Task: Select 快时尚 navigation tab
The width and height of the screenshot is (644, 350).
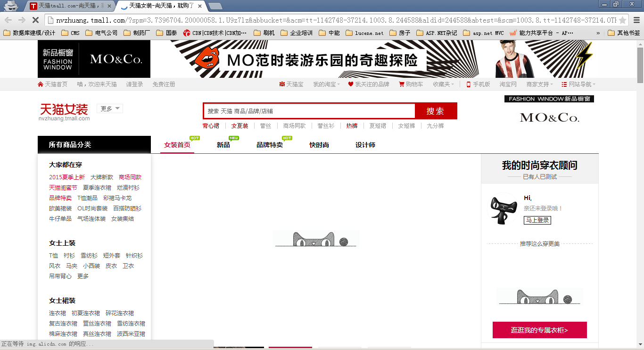Action: pos(319,145)
